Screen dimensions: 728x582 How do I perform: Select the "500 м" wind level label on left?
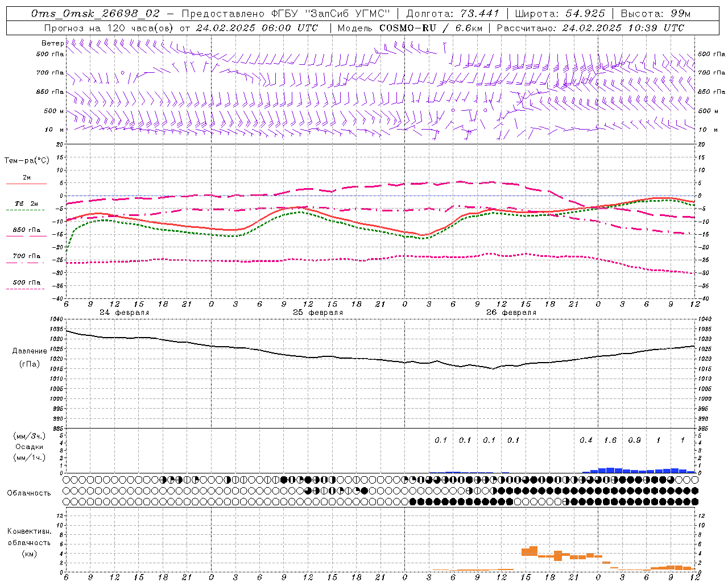pyautogui.click(x=54, y=111)
